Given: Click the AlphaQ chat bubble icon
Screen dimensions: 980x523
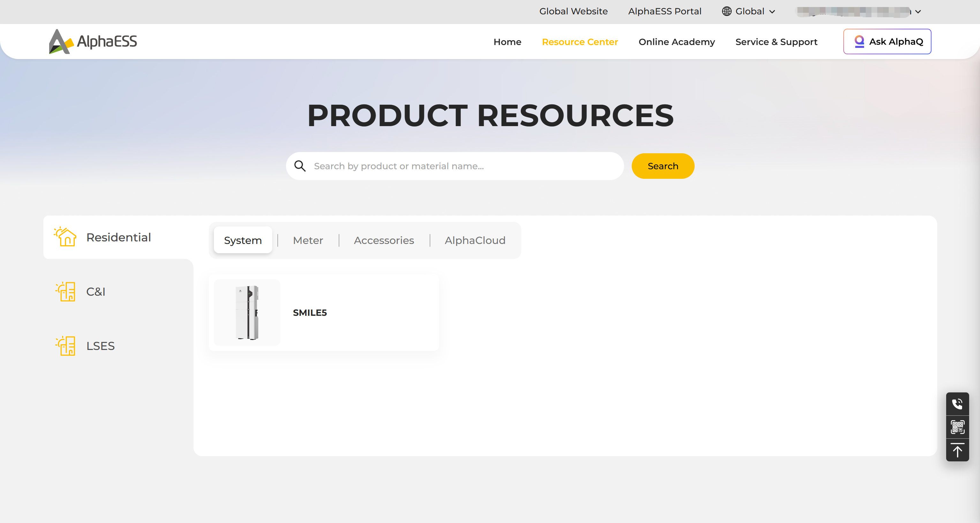Looking at the screenshot, I should point(859,42).
